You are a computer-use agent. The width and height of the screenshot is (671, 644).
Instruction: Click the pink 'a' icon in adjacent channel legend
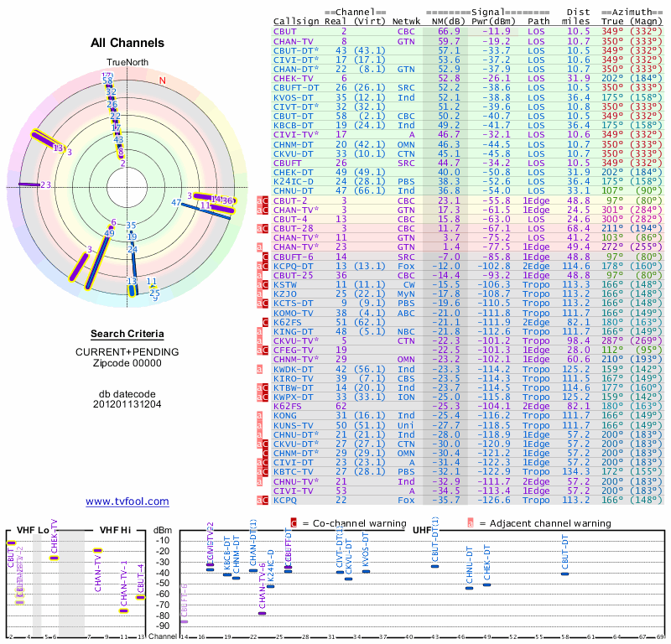471,523
